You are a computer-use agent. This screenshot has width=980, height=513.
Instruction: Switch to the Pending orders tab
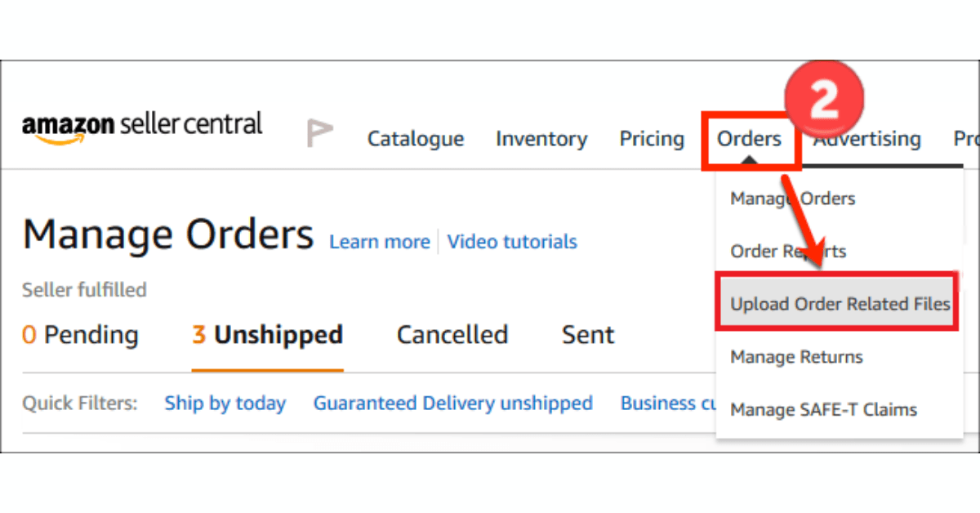pos(80,335)
